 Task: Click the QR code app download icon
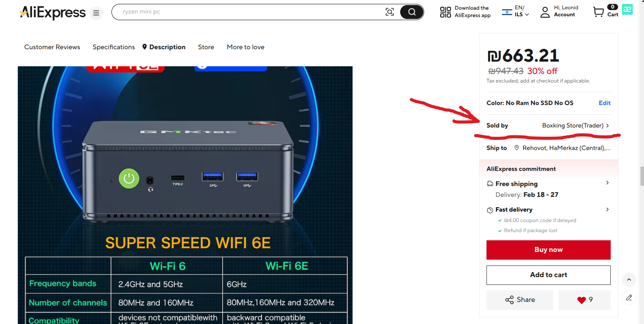(x=445, y=12)
